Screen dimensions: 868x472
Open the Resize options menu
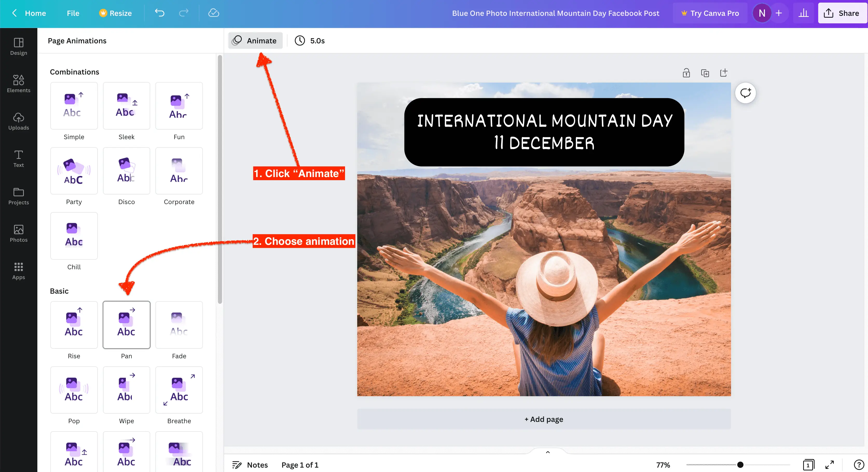[x=115, y=13]
